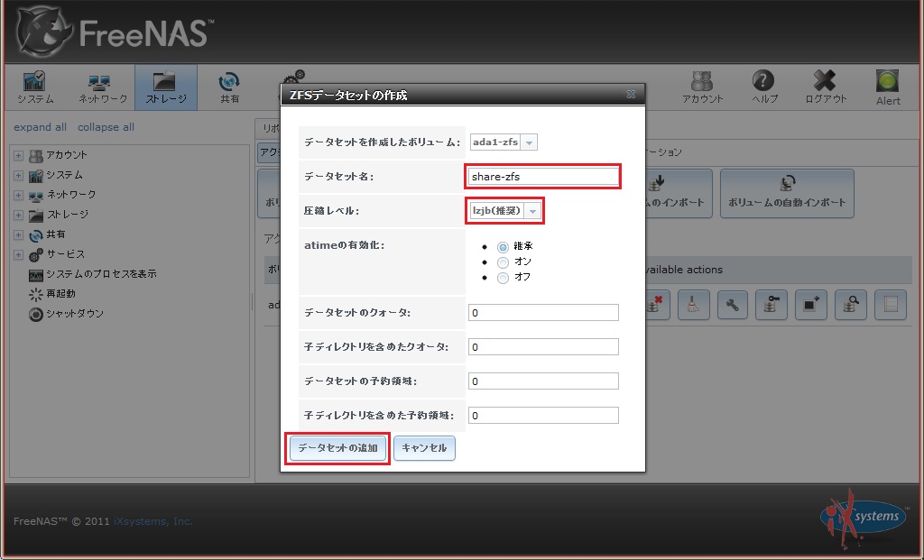Image resolution: width=924 pixels, height=560 pixels.
Task: Expand the サービス tree node
Action: [18, 255]
